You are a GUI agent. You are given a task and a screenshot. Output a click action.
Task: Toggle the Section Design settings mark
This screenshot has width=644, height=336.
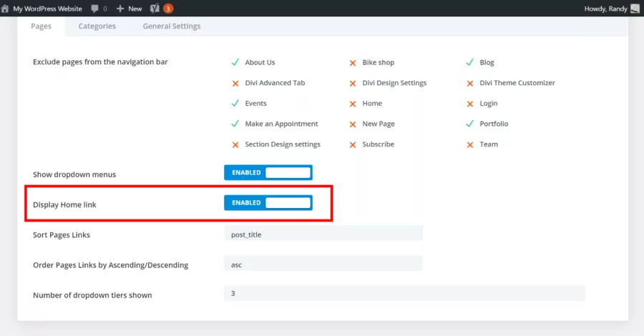point(235,145)
